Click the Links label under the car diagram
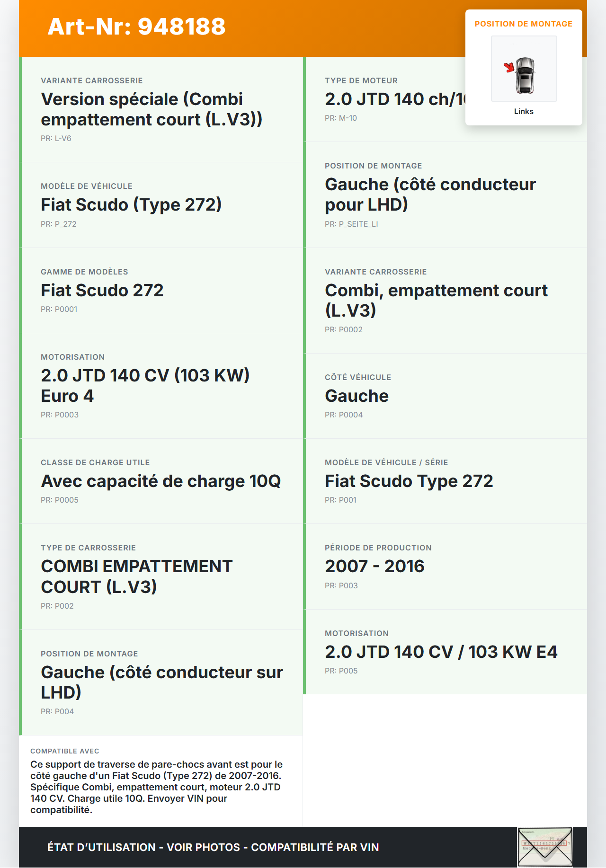Image resolution: width=606 pixels, height=868 pixels. (x=524, y=112)
